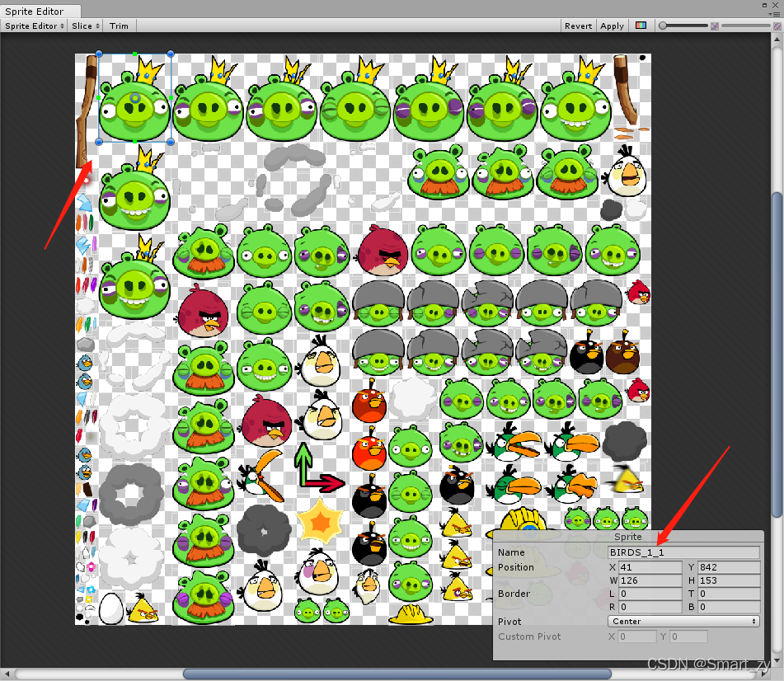Click the Trim button
Image resolution: width=784 pixels, height=681 pixels.
[x=118, y=26]
